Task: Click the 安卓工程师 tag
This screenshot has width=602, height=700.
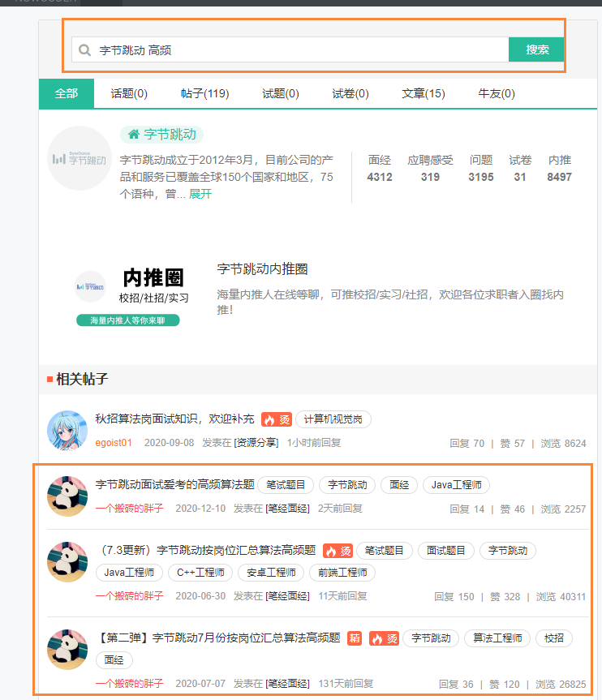Action: (271, 573)
